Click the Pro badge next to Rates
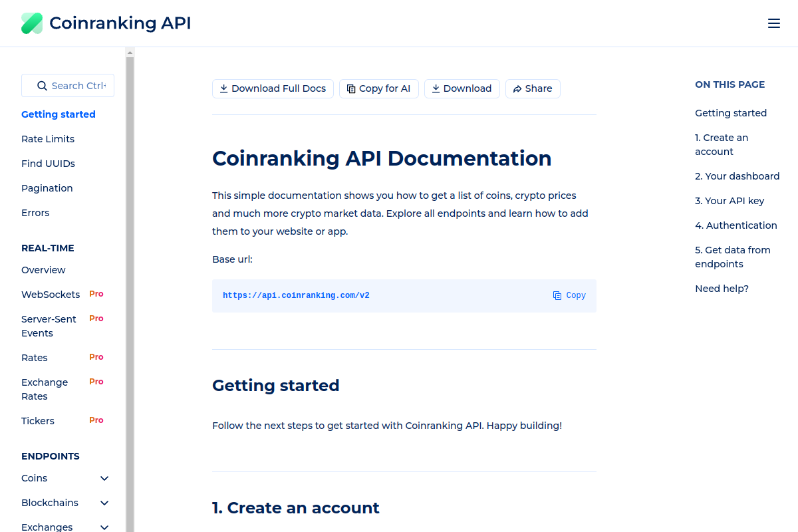Image resolution: width=798 pixels, height=532 pixels. (96, 357)
